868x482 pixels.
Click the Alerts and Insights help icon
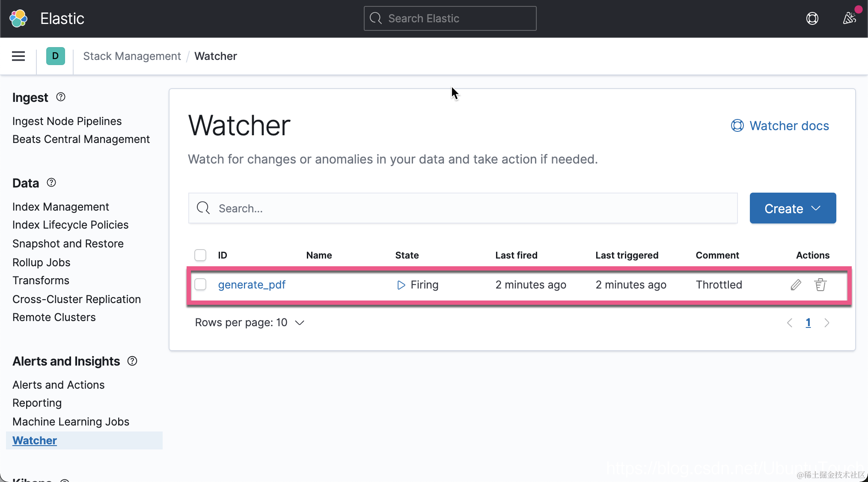click(132, 361)
